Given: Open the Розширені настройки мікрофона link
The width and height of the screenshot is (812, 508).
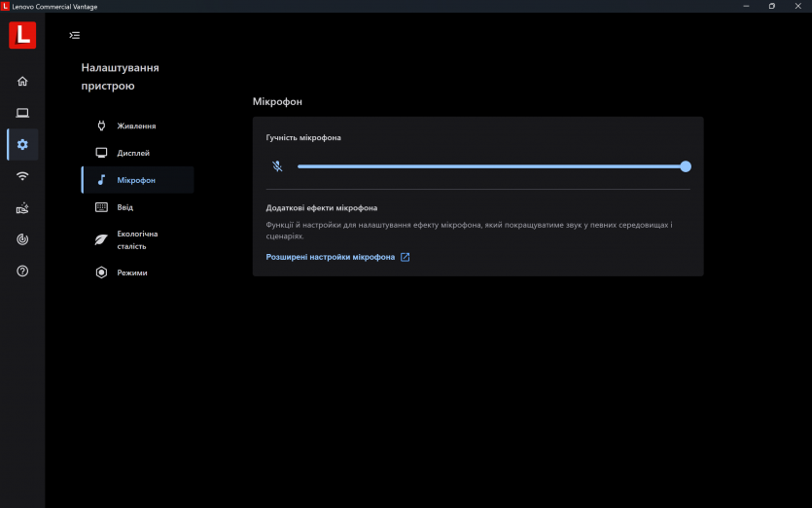Looking at the screenshot, I should (x=331, y=257).
